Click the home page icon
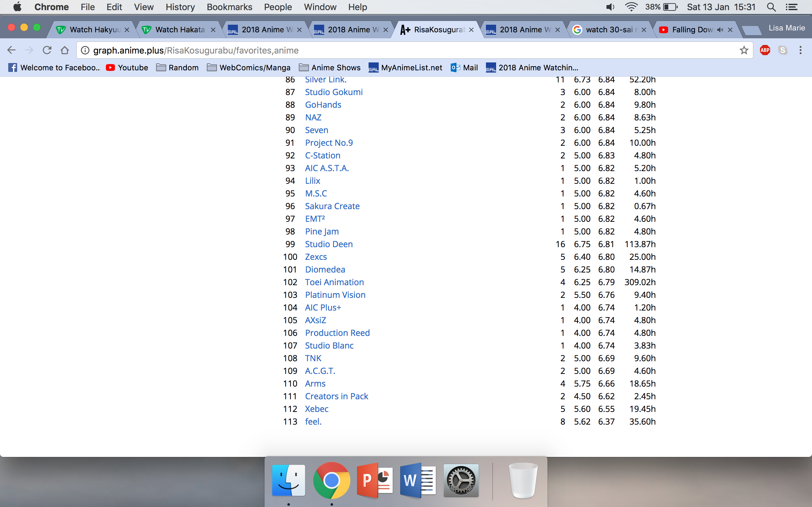 pyautogui.click(x=64, y=50)
